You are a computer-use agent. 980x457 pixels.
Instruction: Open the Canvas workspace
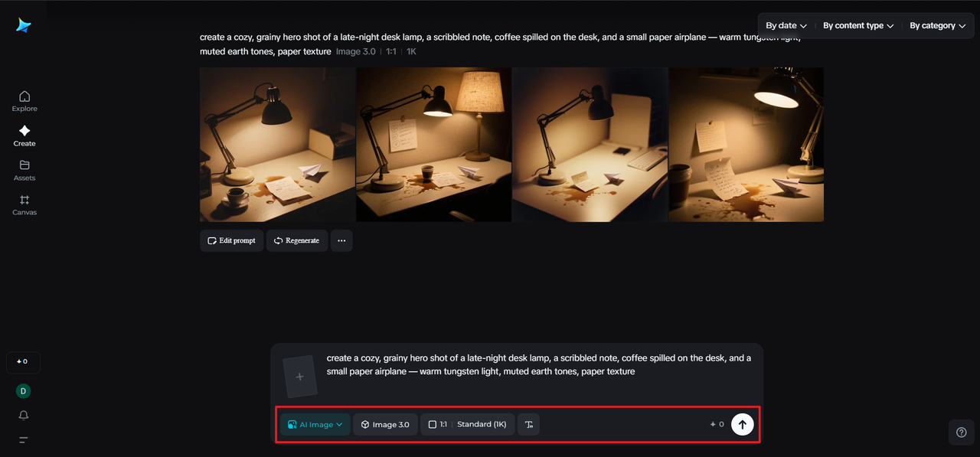tap(24, 204)
